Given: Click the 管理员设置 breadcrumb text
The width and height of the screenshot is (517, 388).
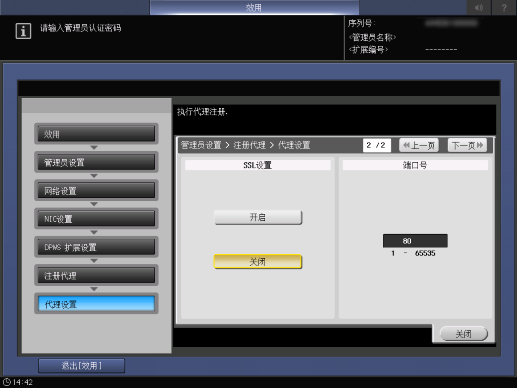Looking at the screenshot, I should [201, 145].
